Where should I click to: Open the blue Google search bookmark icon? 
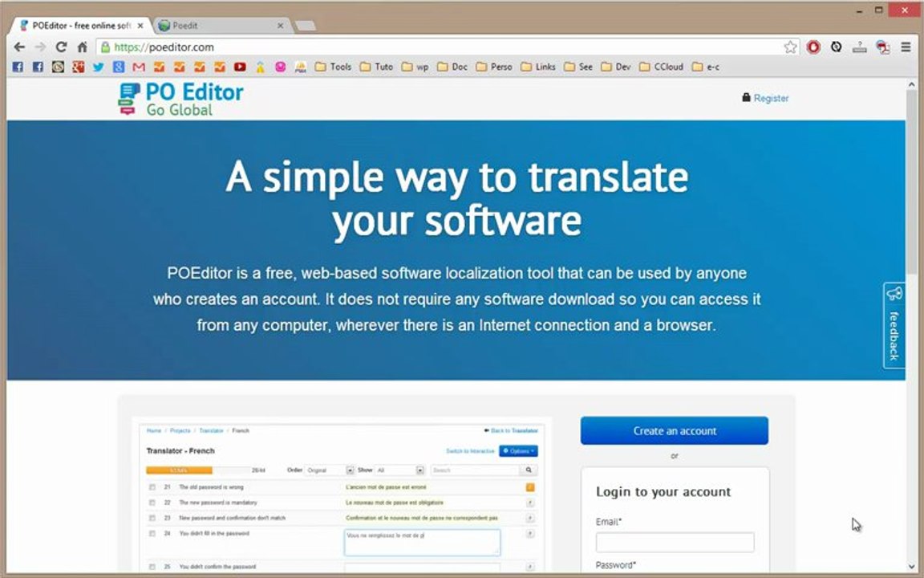[x=119, y=67]
